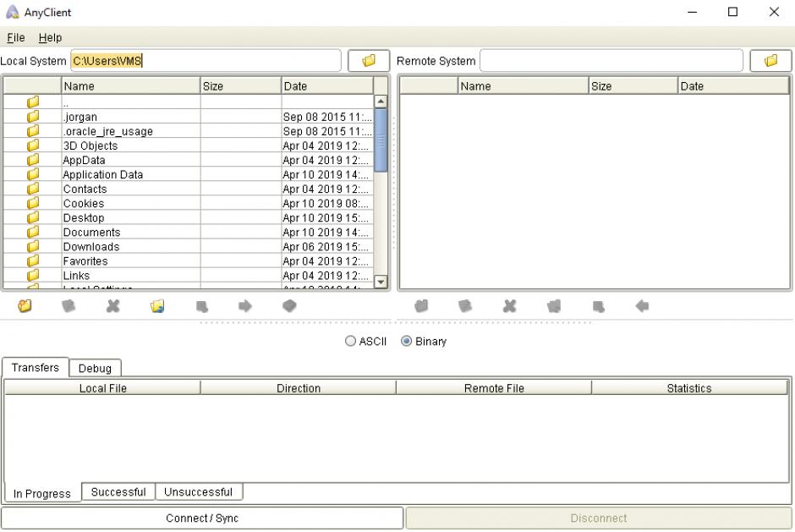Screen dimensions: 795x532
Task: Click the folder icon of the .jorgan row
Action: point(33,116)
